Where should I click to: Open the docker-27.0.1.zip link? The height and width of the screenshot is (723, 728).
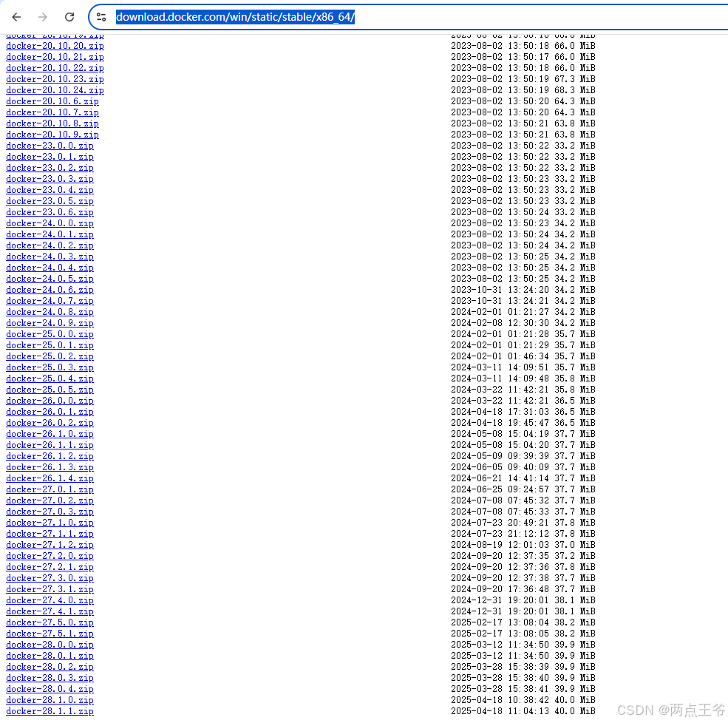click(50, 489)
